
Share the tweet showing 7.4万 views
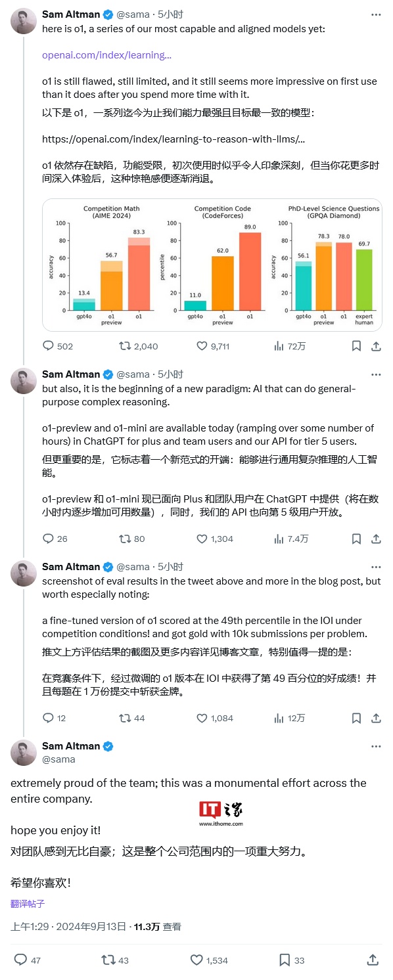[x=376, y=539]
